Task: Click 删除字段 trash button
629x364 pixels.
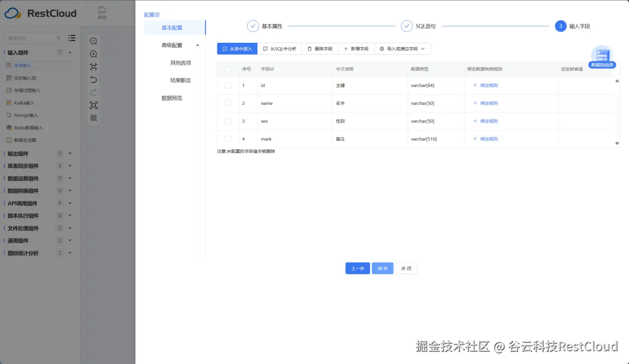Action: point(320,49)
